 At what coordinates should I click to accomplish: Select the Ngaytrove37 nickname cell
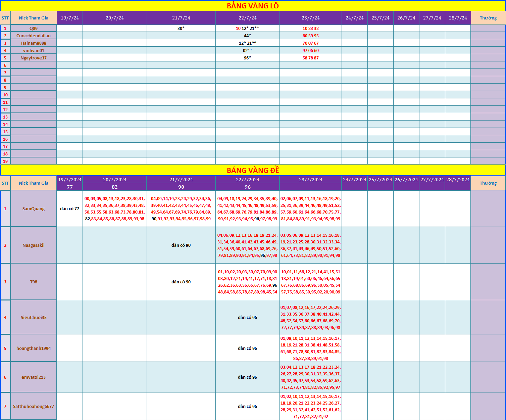[34, 58]
